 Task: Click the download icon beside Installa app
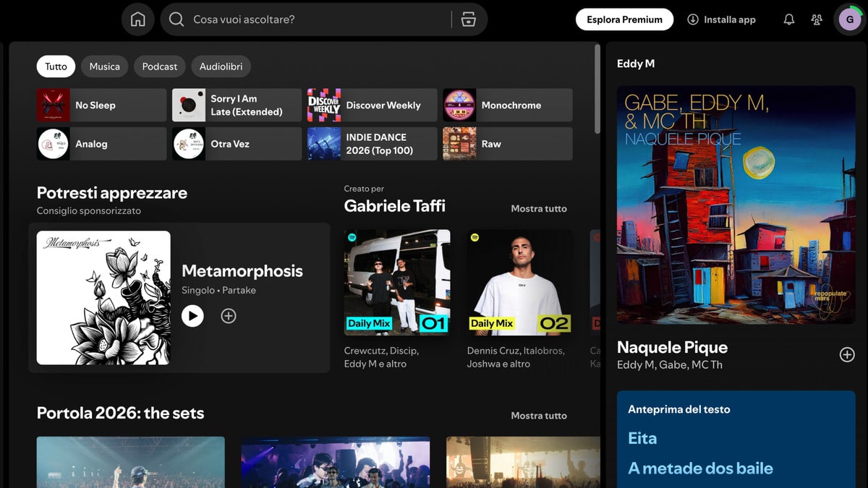(x=693, y=20)
